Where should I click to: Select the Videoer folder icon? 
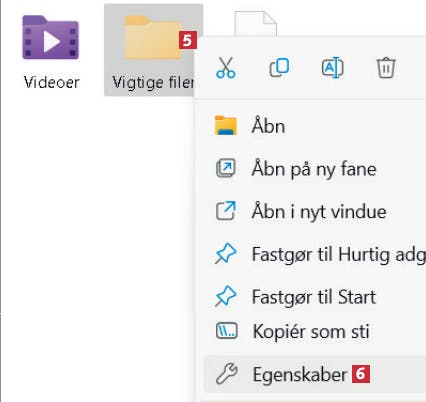click(50, 37)
